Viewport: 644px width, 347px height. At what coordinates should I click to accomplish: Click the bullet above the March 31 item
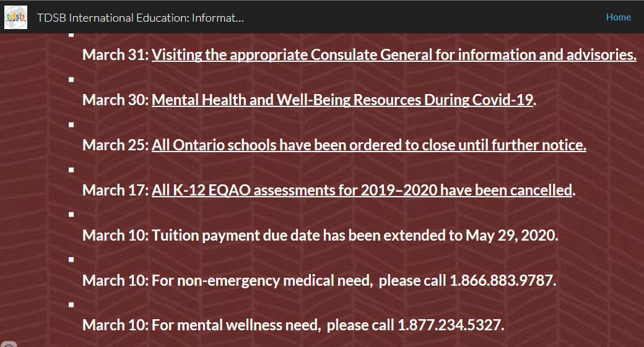click(x=72, y=35)
